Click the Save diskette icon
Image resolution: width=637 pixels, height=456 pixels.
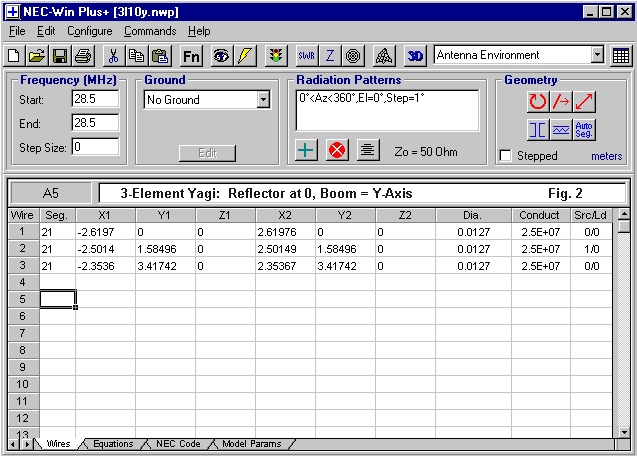pyautogui.click(x=59, y=56)
